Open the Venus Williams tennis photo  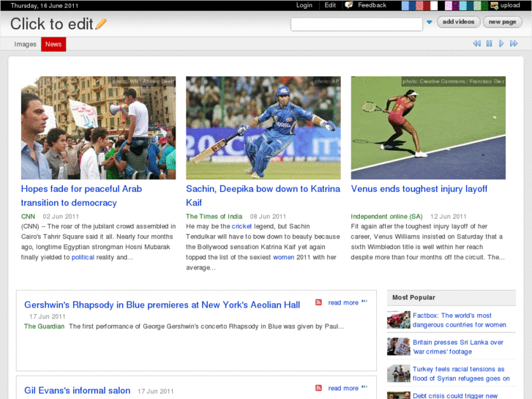click(x=428, y=127)
